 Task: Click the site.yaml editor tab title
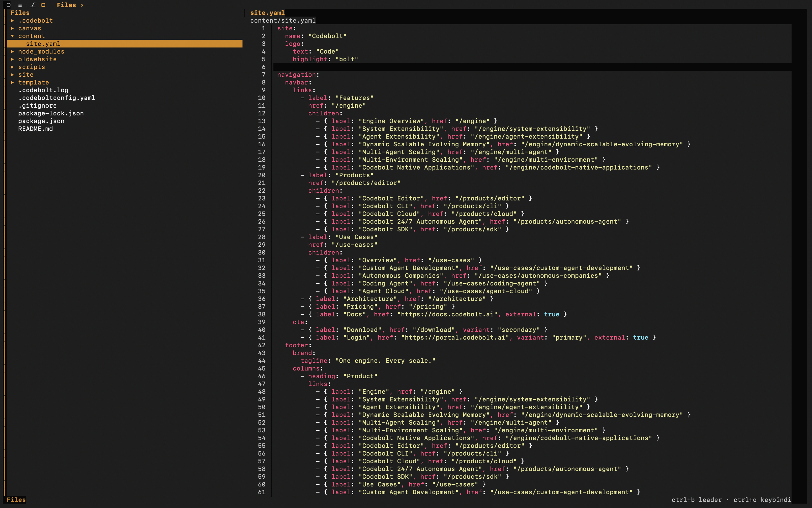tap(267, 13)
